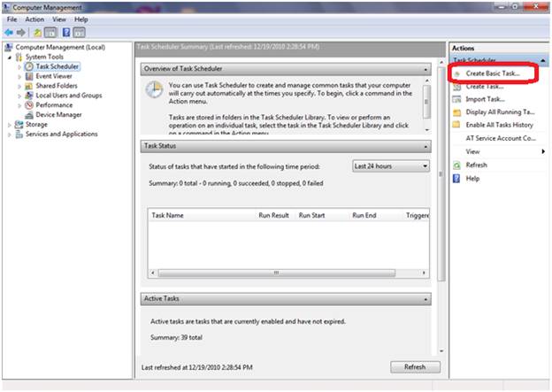Click the Help icon in Actions pane

click(x=456, y=178)
